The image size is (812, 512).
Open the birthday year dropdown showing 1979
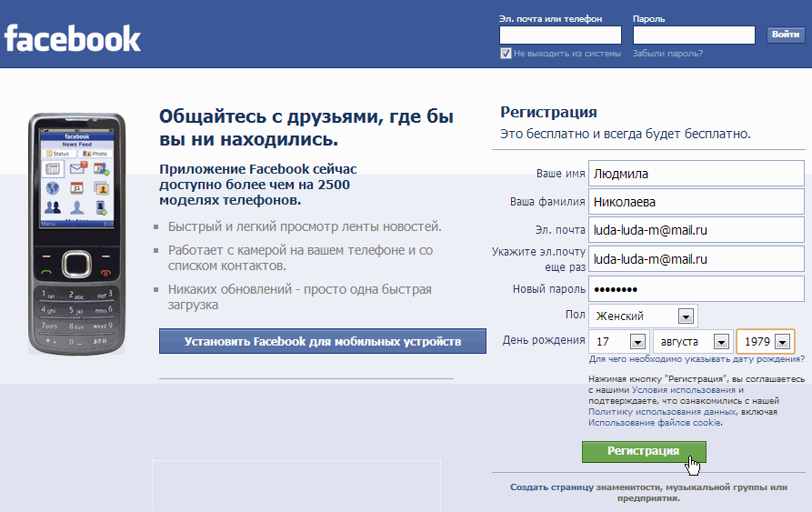click(x=766, y=342)
